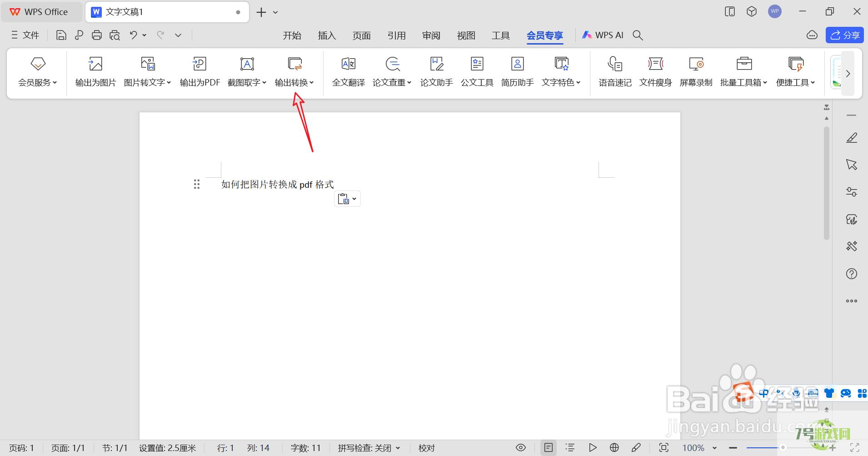Screen dimensions: 868x456
Task: Open the help question mark icon
Action: (x=852, y=274)
